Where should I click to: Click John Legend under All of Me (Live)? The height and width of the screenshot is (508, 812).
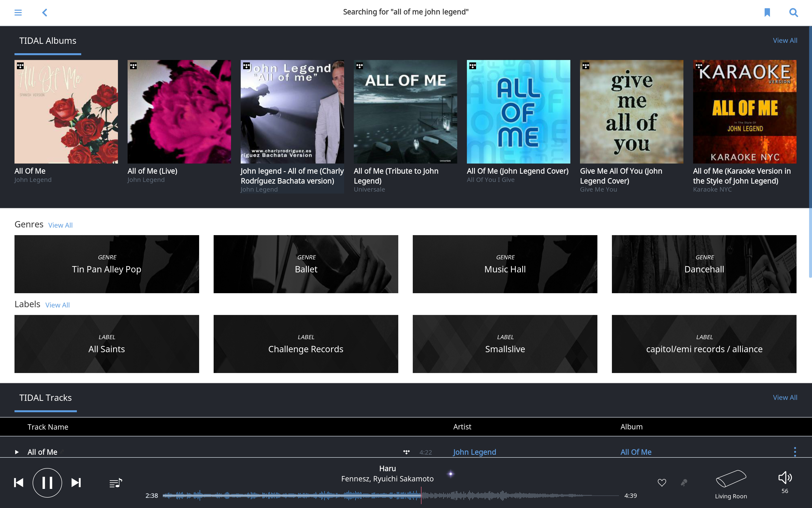(x=146, y=180)
